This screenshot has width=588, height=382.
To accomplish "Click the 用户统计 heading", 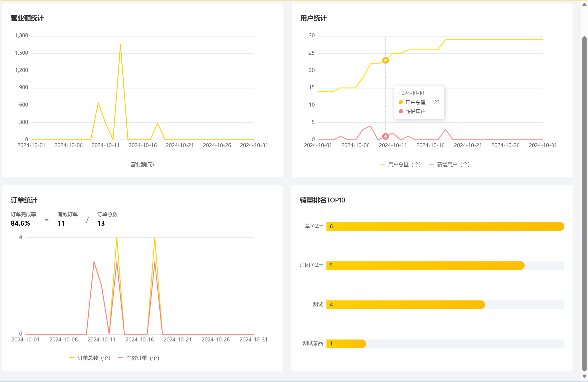I will pyautogui.click(x=313, y=18).
